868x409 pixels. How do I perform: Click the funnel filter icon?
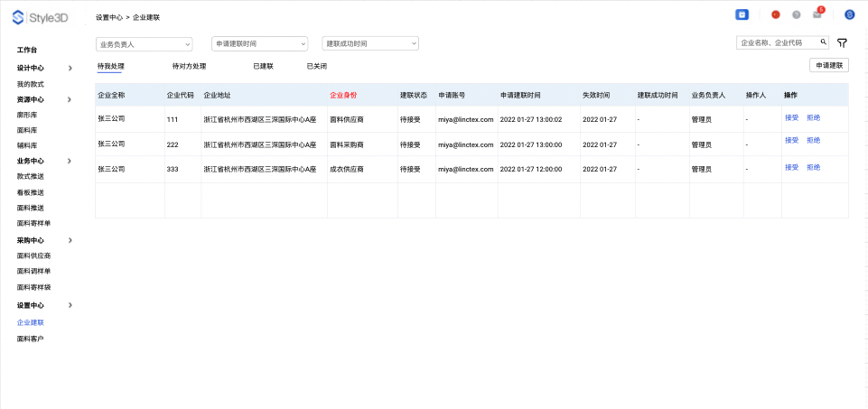[x=842, y=42]
